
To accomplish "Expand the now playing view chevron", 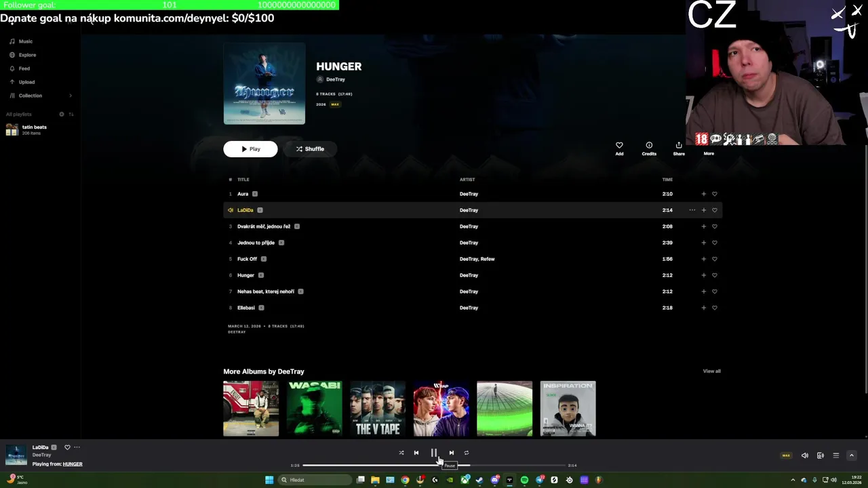I will point(852,455).
